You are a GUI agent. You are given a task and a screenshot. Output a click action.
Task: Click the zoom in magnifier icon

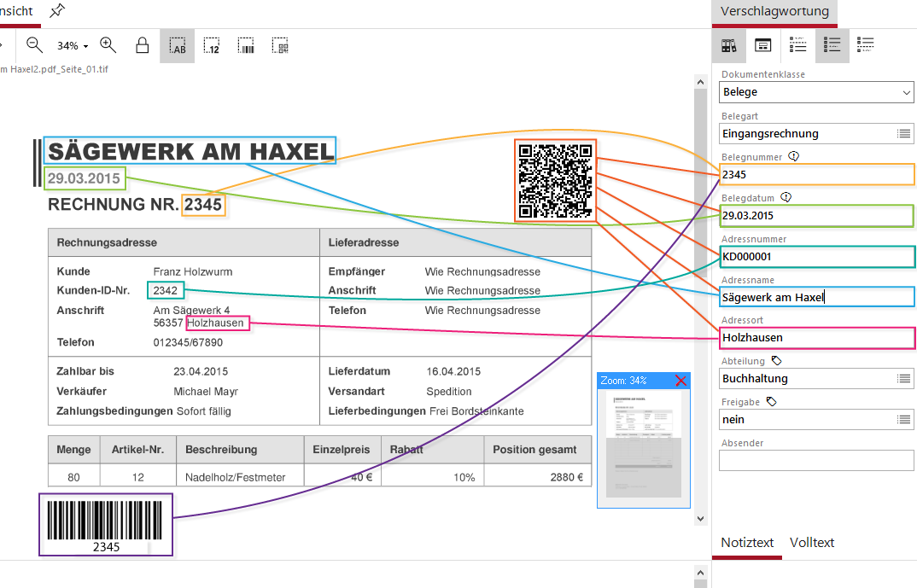108,45
